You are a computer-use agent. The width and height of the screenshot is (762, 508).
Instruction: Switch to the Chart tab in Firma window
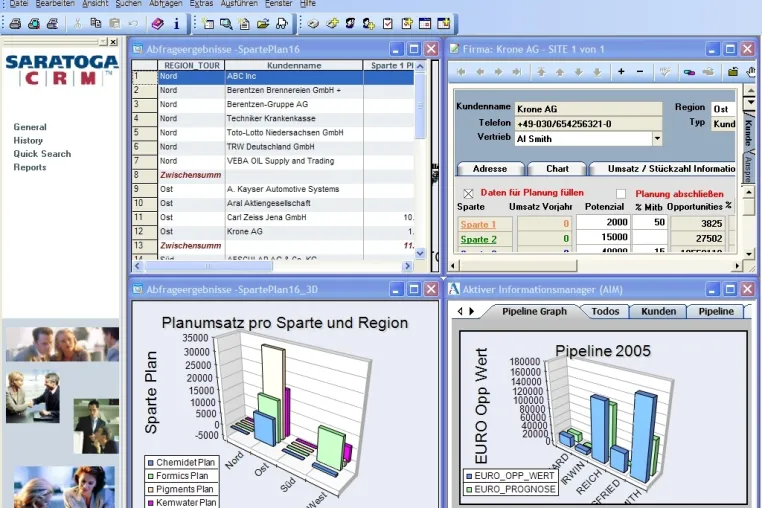pos(557,169)
